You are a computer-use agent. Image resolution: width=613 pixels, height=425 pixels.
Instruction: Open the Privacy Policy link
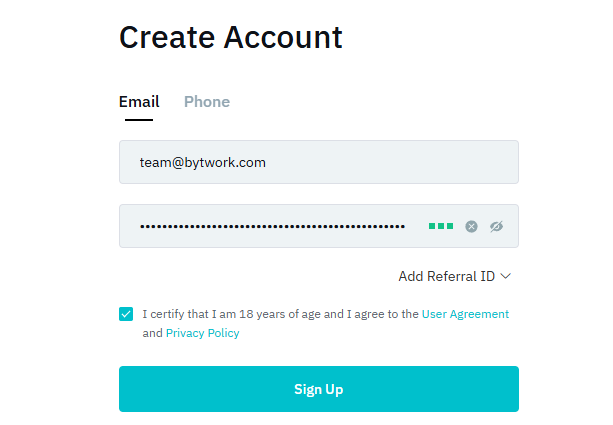(x=202, y=333)
